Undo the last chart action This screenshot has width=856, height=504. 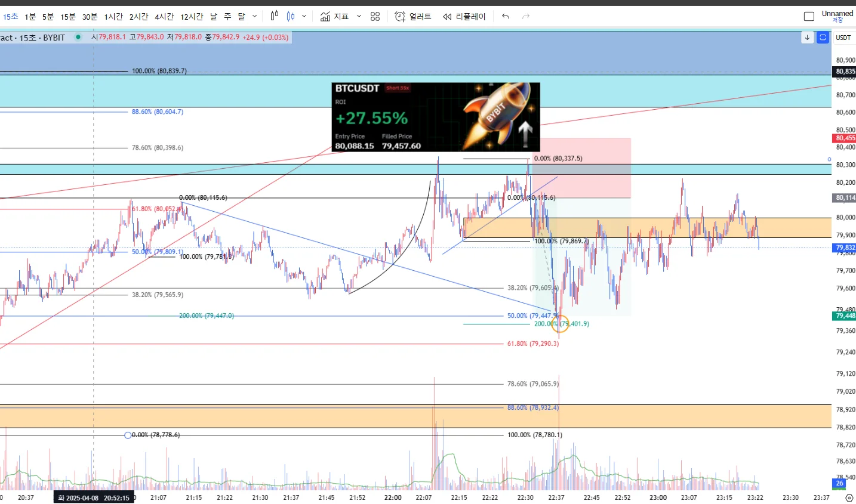click(x=506, y=17)
